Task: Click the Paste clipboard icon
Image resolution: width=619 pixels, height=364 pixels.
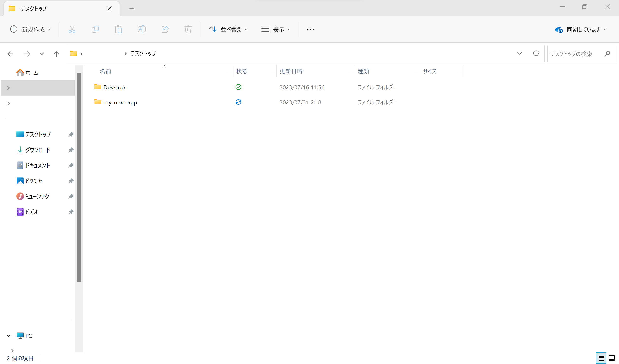Action: pyautogui.click(x=118, y=29)
